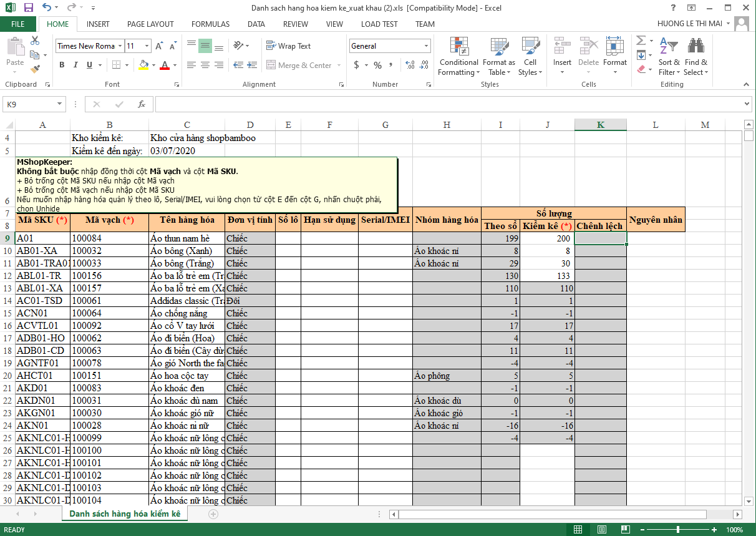Select the Danh sách hàng hóa kiểm kê sheet tab
The image size is (756, 536).
[x=125, y=514]
